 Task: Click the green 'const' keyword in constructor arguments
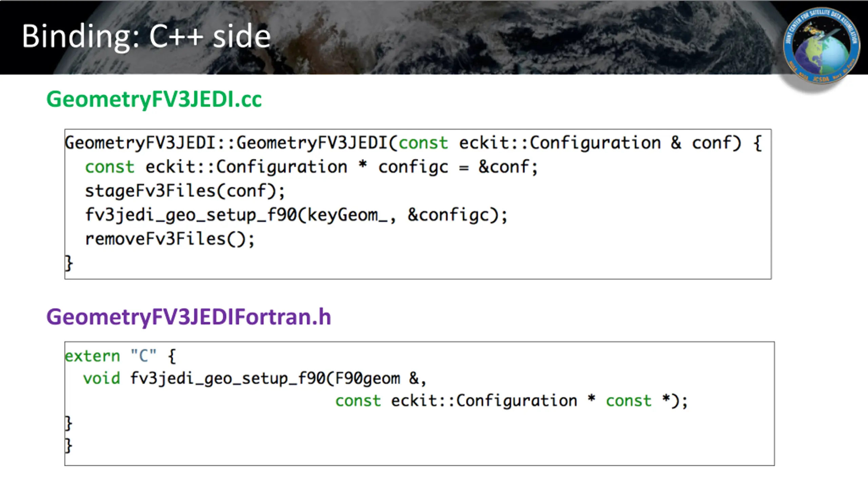coord(423,143)
